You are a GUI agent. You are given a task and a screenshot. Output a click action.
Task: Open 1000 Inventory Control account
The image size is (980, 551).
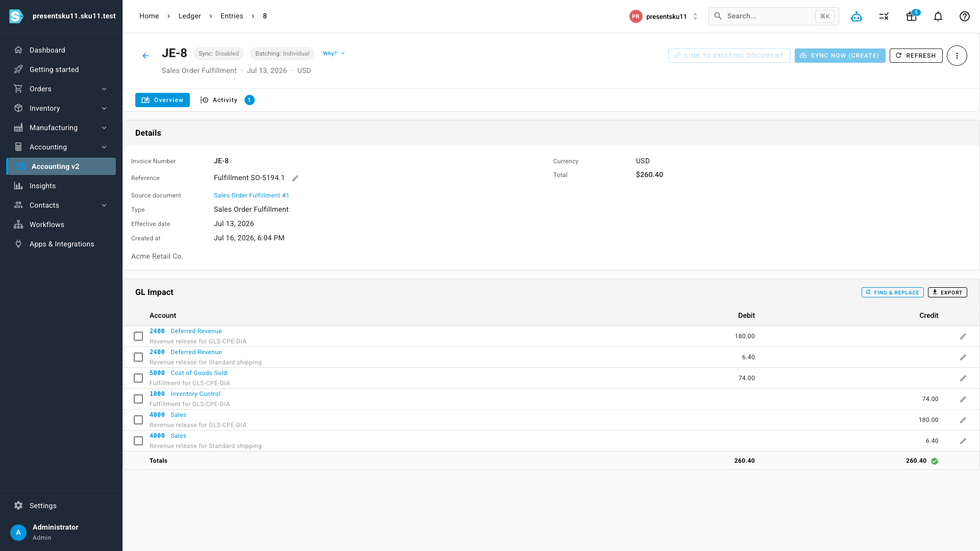tap(185, 394)
